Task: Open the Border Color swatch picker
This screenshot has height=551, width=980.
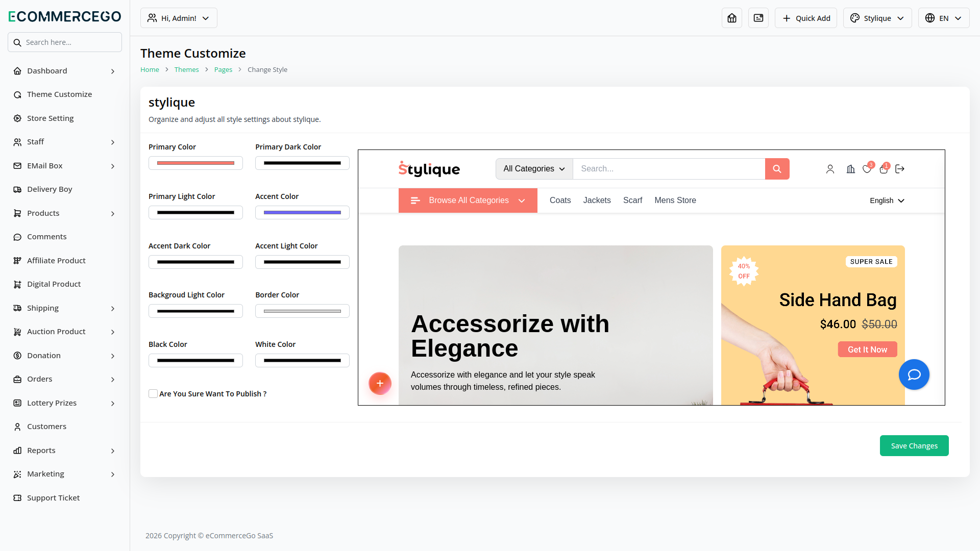Action: click(302, 311)
